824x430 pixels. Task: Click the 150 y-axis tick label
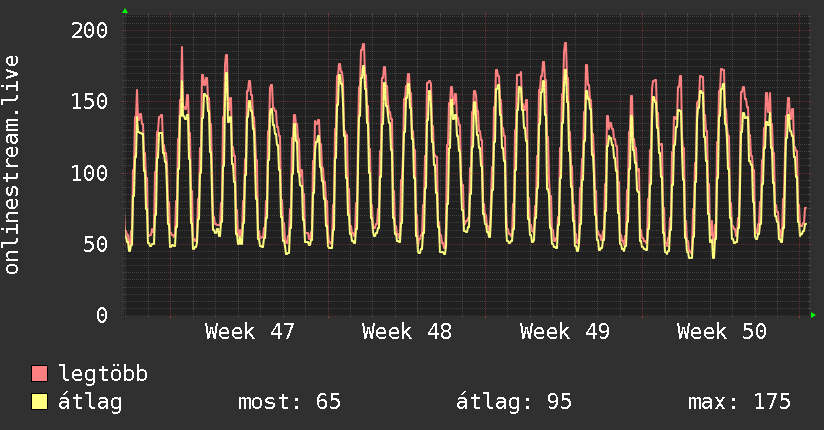tap(89, 101)
